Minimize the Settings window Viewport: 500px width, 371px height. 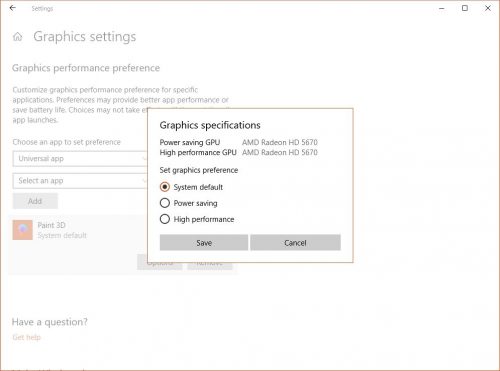(x=442, y=8)
